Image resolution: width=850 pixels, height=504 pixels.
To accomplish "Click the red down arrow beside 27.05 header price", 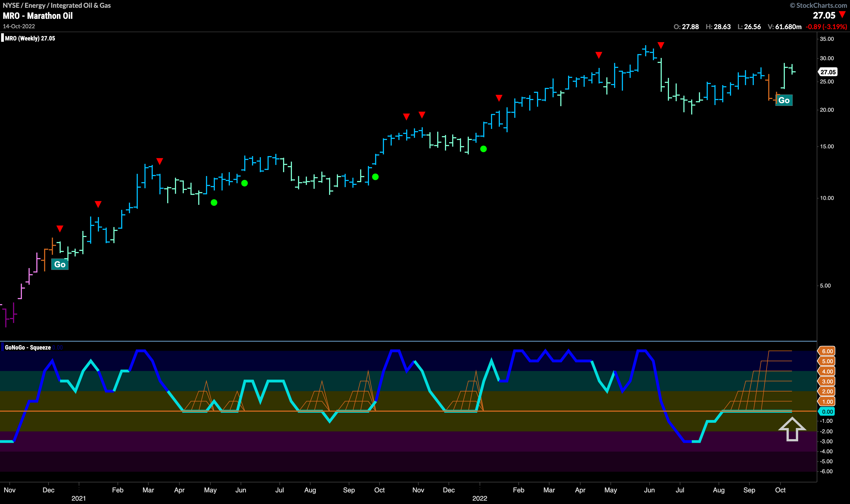I will (x=842, y=15).
